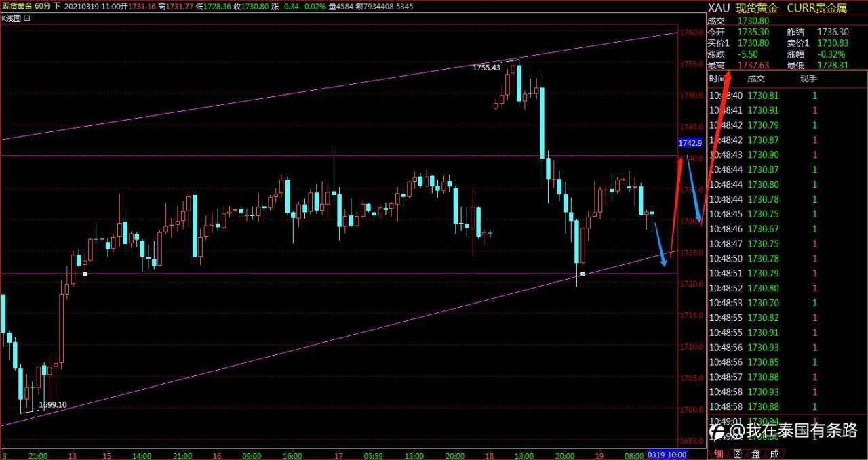Select the 1699.10 low price annotation

(x=53, y=405)
